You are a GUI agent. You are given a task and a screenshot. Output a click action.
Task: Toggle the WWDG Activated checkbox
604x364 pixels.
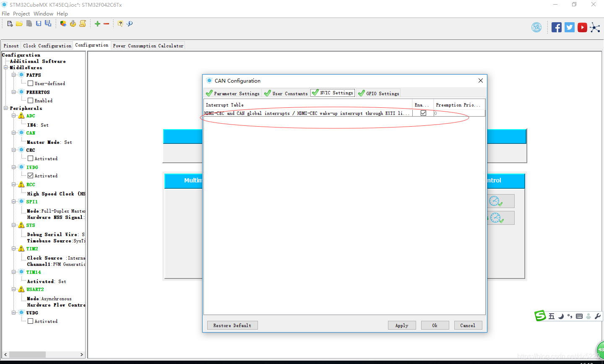click(30, 321)
